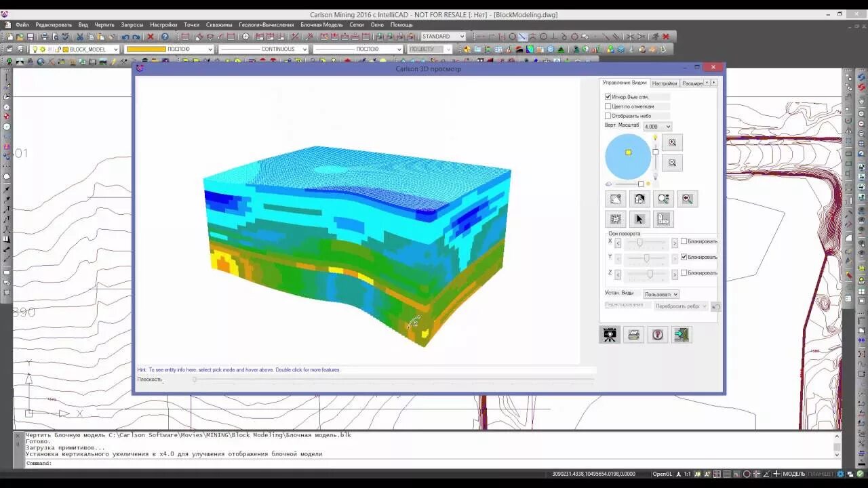Click the undo arrow next to Перебросить ребро
The width and height of the screenshot is (868, 488).
715,306
